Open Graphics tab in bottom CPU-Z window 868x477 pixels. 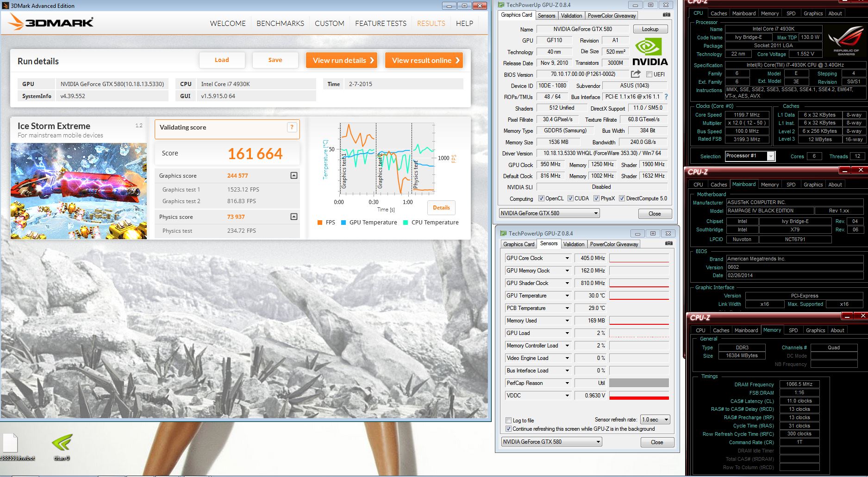click(815, 330)
